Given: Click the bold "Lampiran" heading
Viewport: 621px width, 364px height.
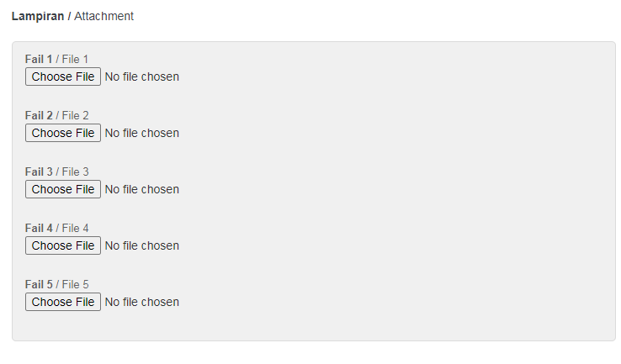Looking at the screenshot, I should (x=38, y=16).
